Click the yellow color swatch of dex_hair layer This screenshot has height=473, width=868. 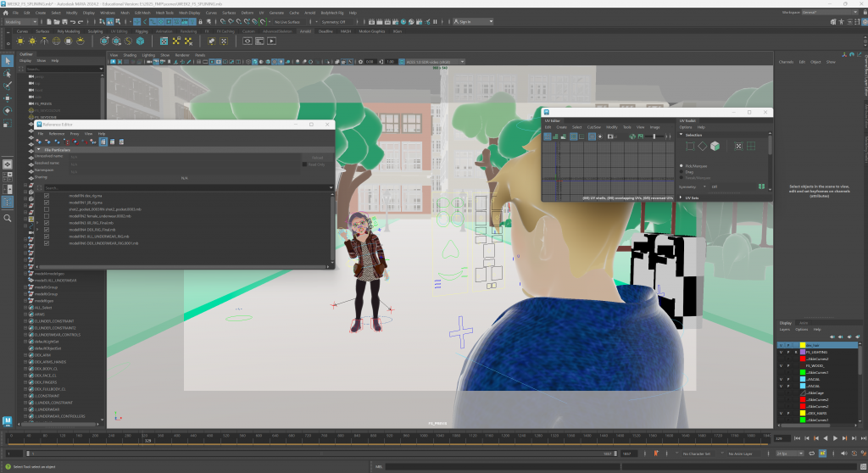tap(802, 345)
